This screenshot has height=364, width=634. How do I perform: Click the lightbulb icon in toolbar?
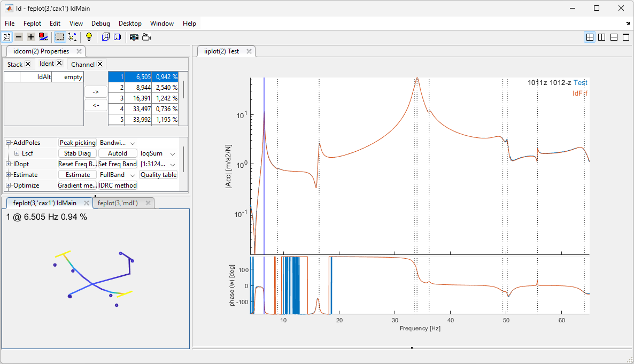pyautogui.click(x=89, y=37)
